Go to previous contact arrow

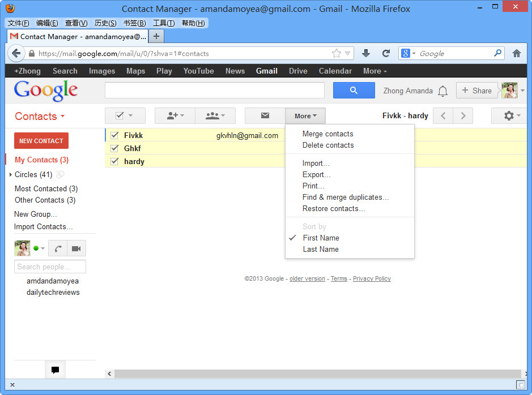(443, 116)
